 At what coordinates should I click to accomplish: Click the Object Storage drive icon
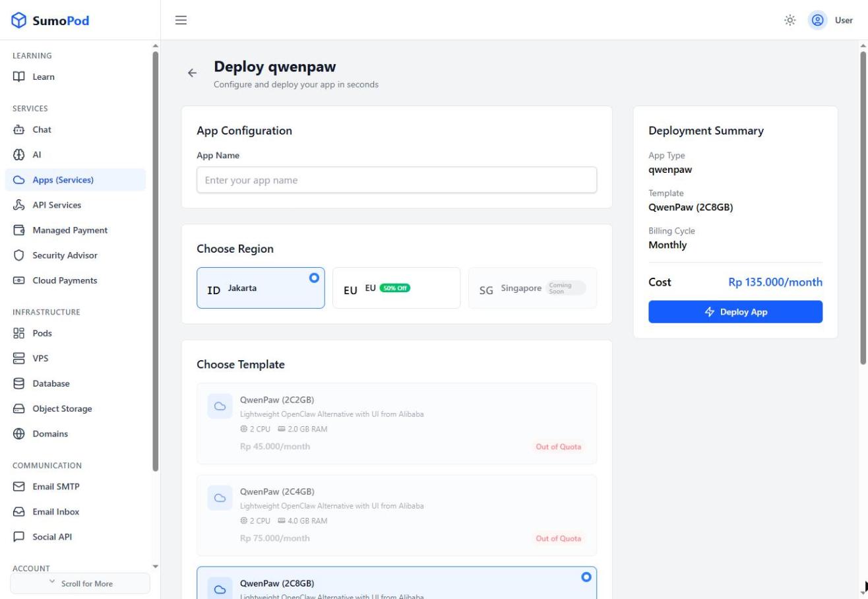[19, 408]
